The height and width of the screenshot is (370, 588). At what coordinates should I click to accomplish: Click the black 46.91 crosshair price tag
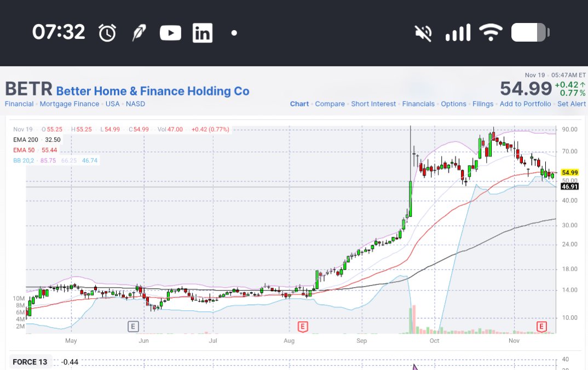click(x=569, y=186)
